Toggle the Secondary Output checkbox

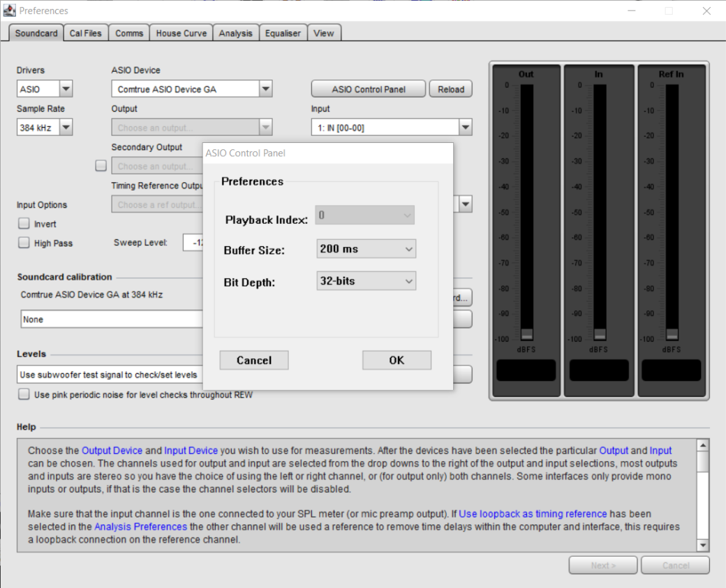[101, 166]
